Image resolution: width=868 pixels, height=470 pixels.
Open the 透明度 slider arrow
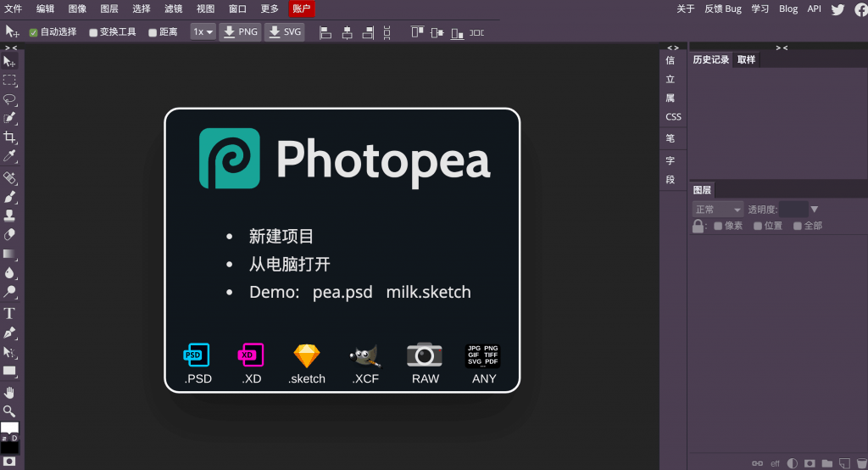pos(815,210)
